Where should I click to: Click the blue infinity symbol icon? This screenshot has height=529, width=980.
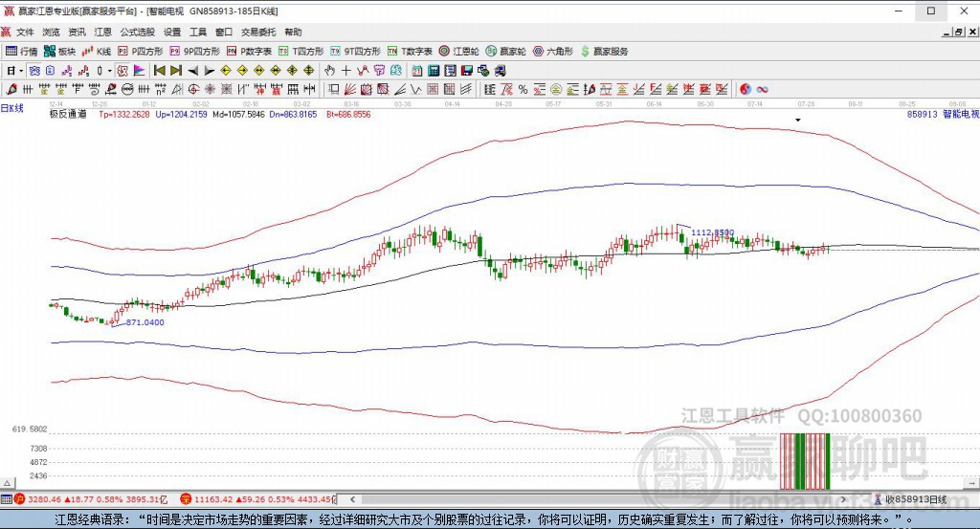(x=762, y=89)
